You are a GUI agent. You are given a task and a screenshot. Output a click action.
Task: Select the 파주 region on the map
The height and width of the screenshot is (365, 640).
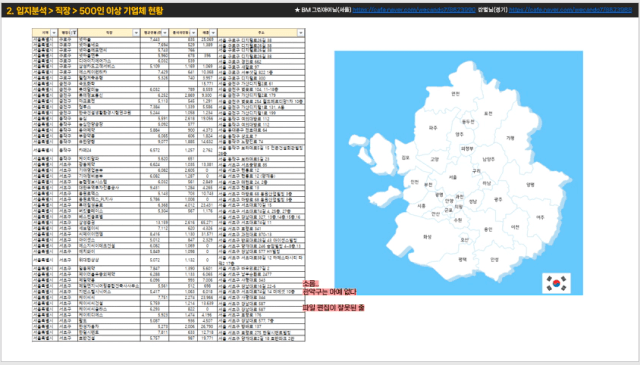[433, 128]
